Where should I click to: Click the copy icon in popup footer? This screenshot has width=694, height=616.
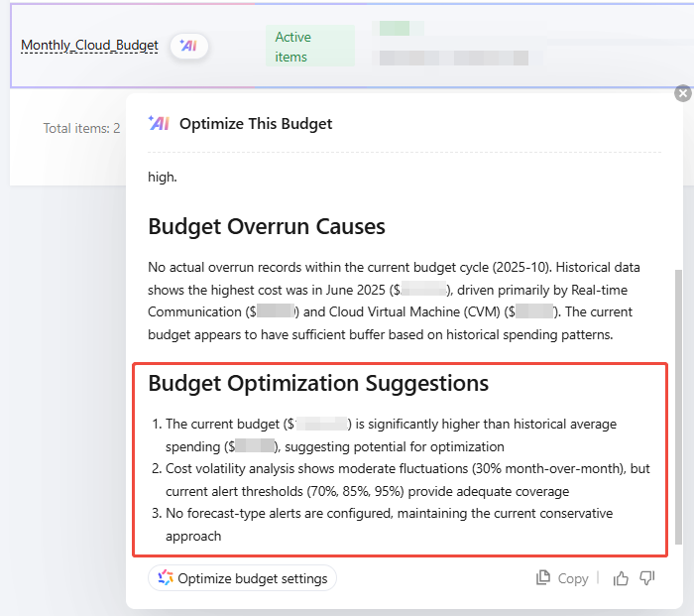pos(543,578)
